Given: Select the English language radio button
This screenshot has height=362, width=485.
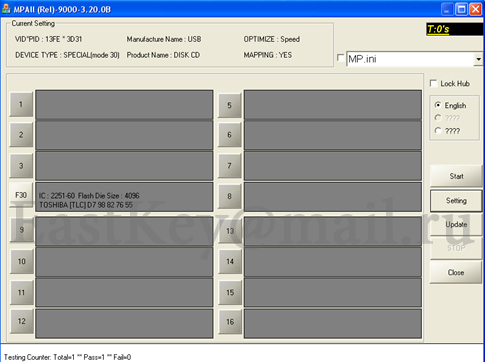Looking at the screenshot, I should 438,105.
